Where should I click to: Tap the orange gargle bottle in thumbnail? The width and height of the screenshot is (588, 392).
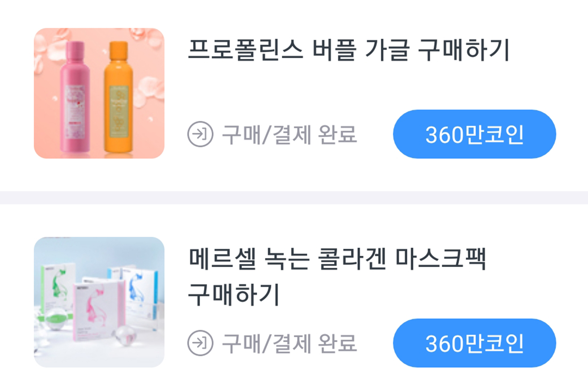pyautogui.click(x=119, y=97)
